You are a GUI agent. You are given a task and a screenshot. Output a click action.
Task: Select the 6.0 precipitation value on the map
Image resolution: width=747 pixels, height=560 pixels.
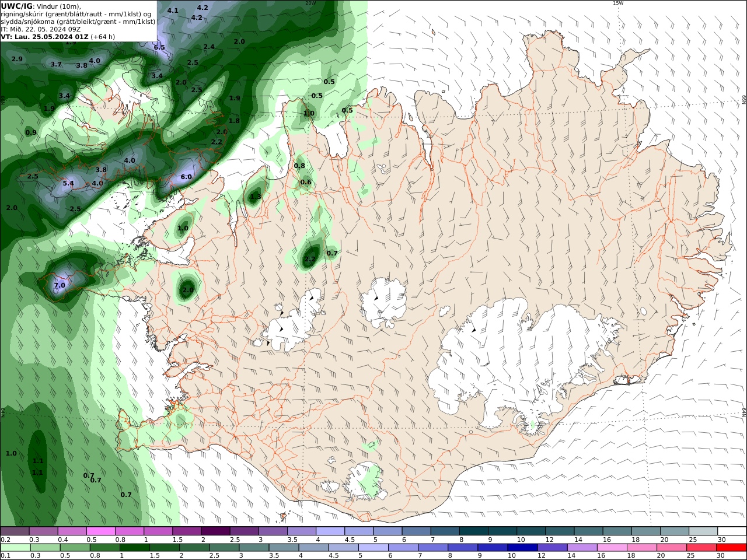[x=186, y=177]
